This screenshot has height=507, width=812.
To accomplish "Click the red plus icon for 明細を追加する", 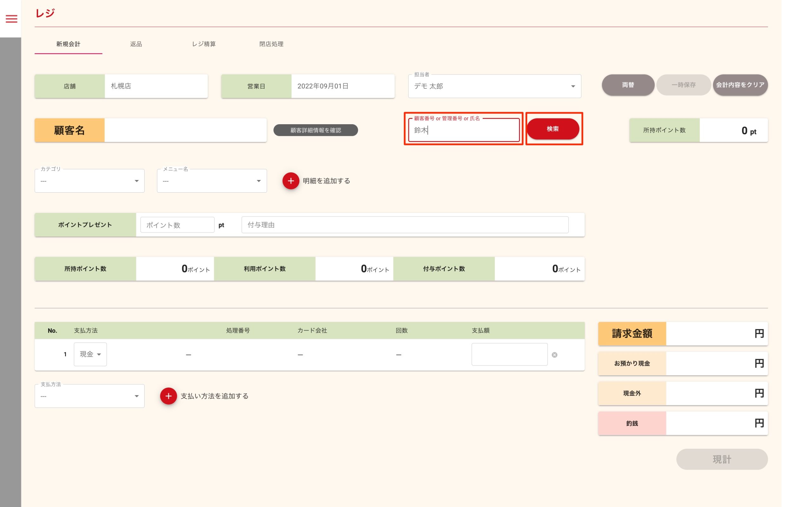I will (291, 181).
